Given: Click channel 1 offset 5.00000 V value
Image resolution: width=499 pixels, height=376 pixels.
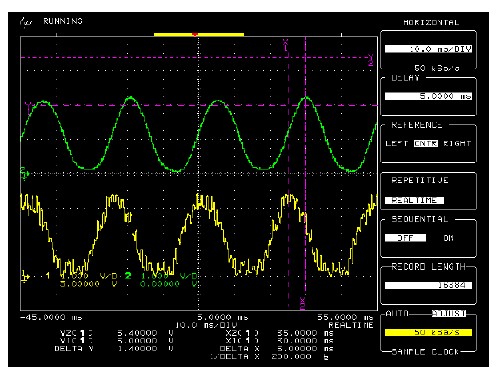Looking at the screenshot, I should click(89, 284).
